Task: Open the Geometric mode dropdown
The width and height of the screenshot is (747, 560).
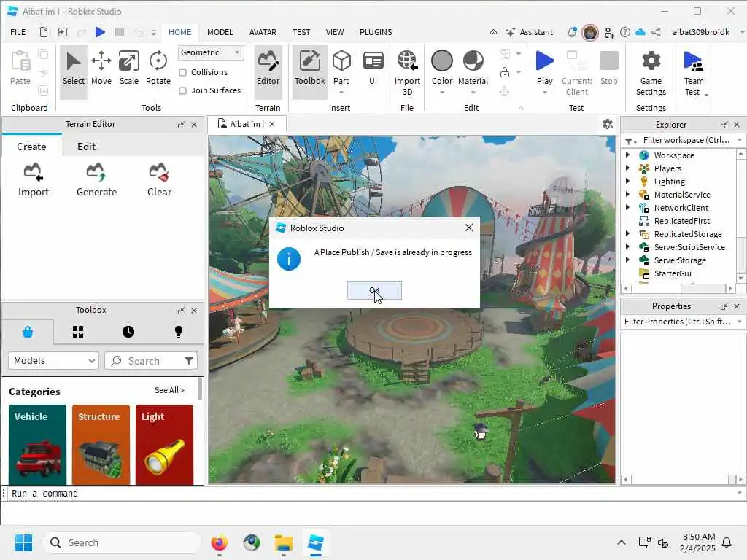Action: [211, 52]
